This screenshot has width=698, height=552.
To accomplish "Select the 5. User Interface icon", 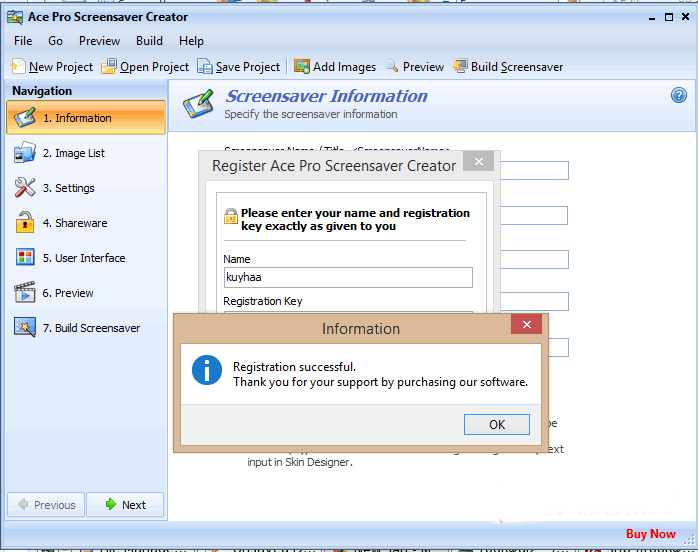I will coord(25,257).
